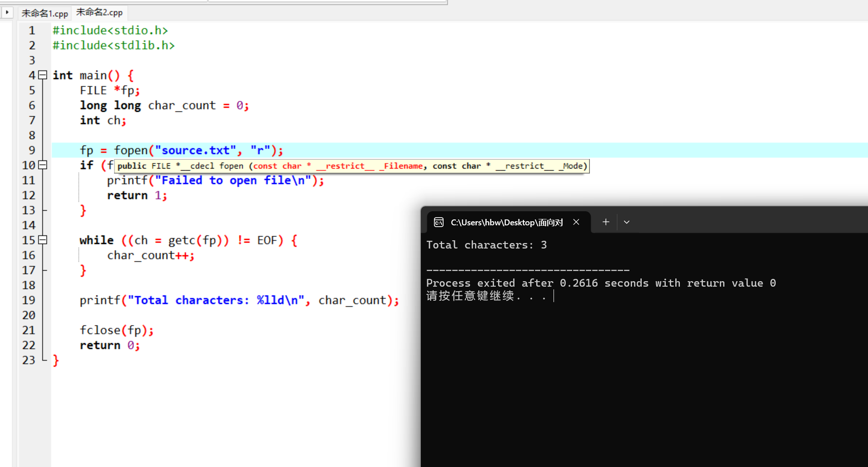The height and width of the screenshot is (467, 868).
Task: Click line number 9 in the gutter
Action: coord(32,150)
